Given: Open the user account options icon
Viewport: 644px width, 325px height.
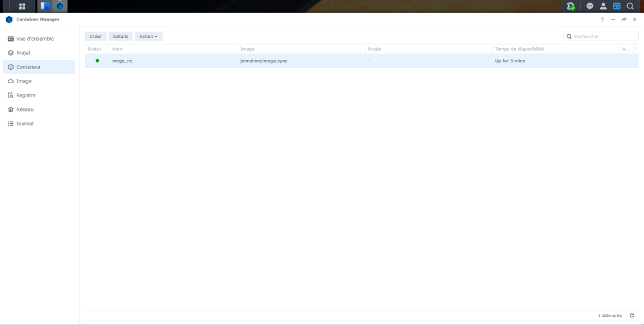Looking at the screenshot, I should point(603,6).
